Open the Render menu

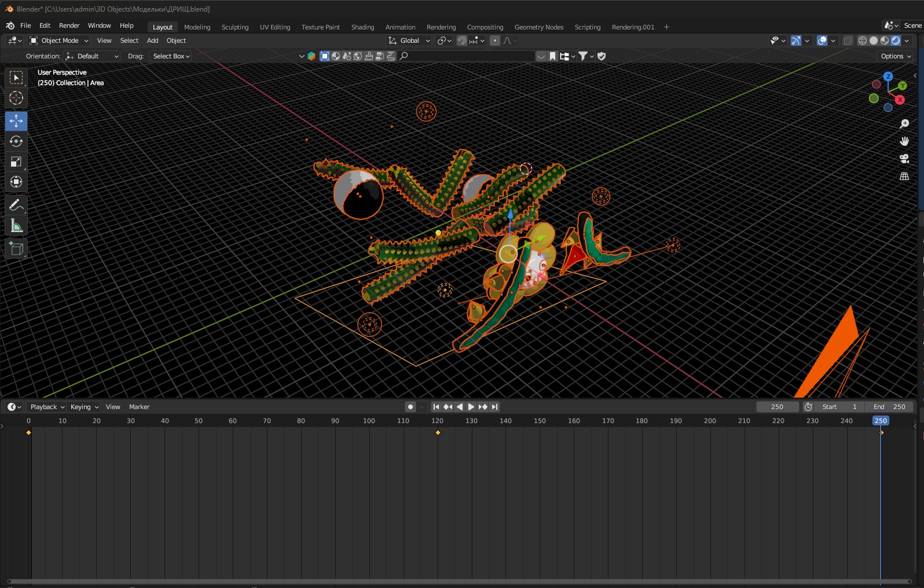pyautogui.click(x=69, y=25)
